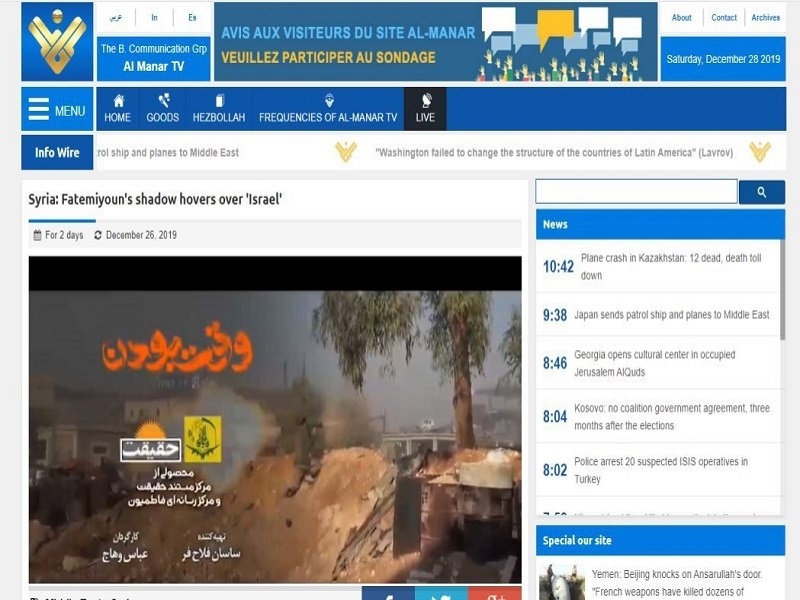Open the hamburger MENU button
The image size is (800, 600).
point(57,109)
